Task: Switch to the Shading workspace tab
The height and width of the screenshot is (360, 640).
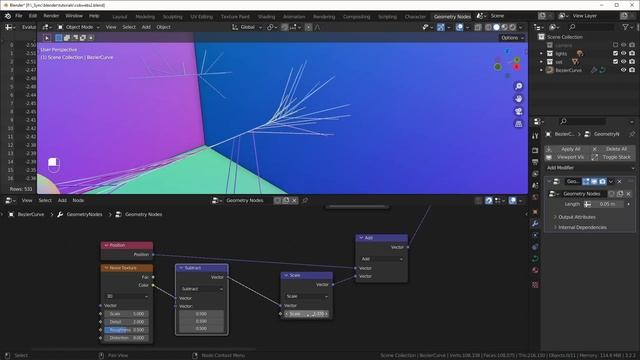Action: [x=266, y=17]
